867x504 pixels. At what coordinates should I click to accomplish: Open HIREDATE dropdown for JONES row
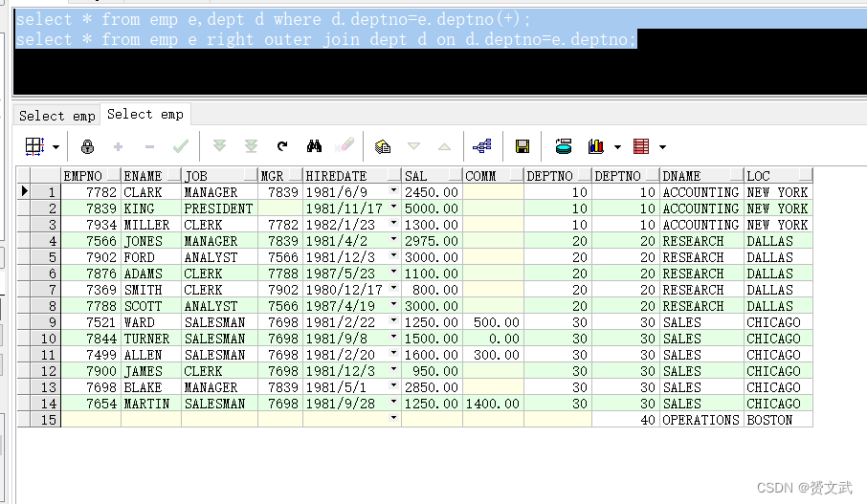pos(393,239)
